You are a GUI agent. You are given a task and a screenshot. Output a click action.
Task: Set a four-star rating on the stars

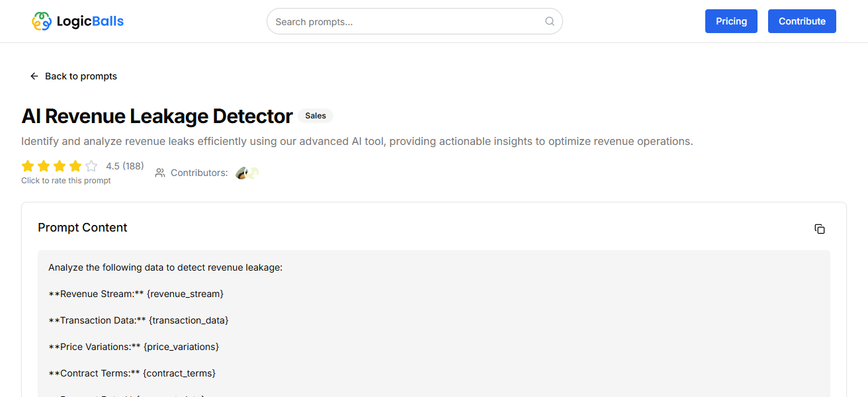pyautogui.click(x=75, y=166)
